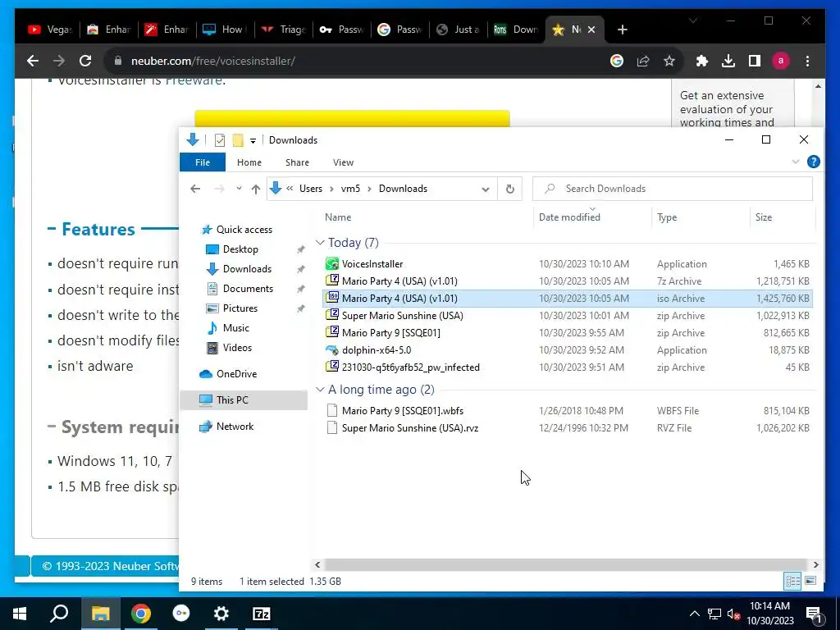The image size is (840, 630).
Task: Open the Share ribbon tab
Action: [297, 162]
